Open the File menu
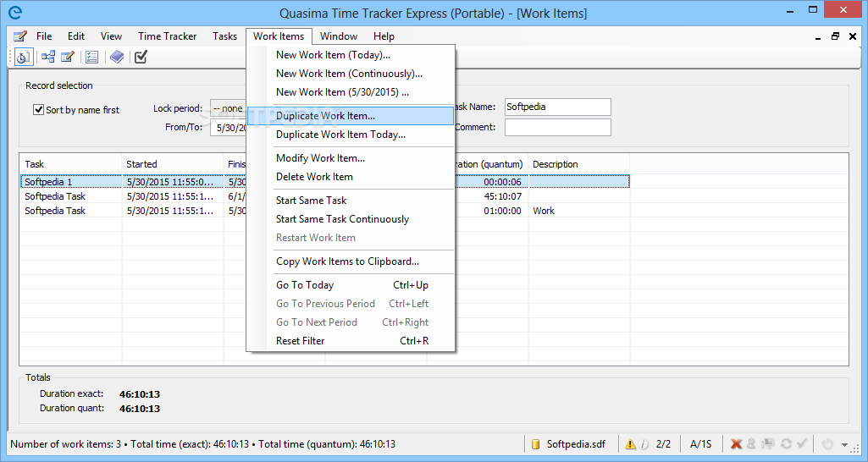This screenshot has width=868, height=462. point(44,36)
